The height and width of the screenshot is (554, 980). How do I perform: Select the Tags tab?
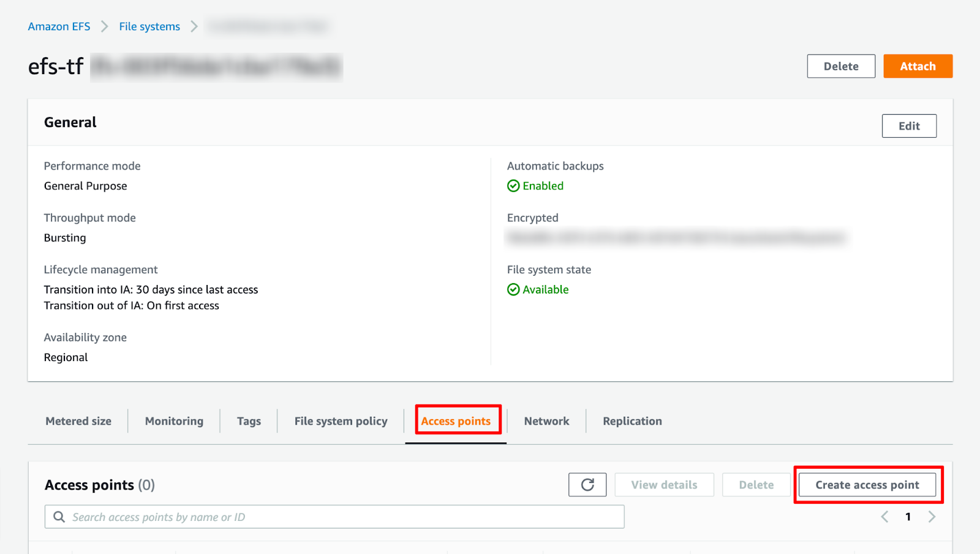tap(249, 421)
